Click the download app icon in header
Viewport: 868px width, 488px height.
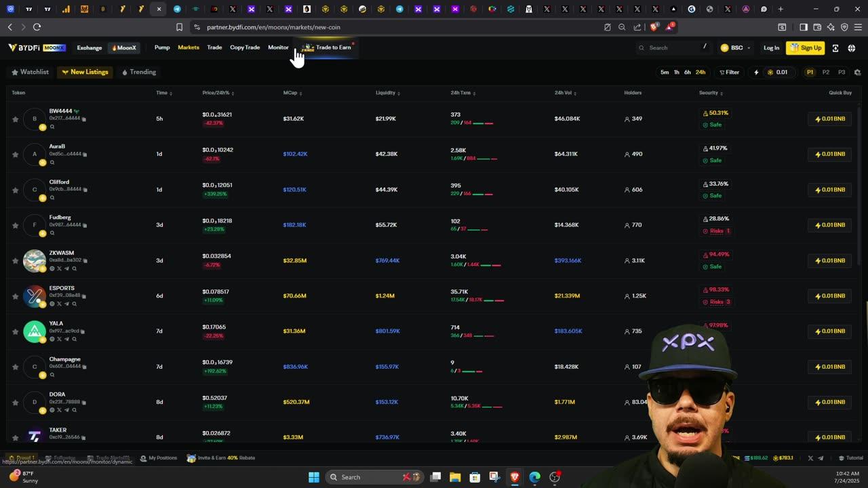pyautogui.click(x=835, y=48)
